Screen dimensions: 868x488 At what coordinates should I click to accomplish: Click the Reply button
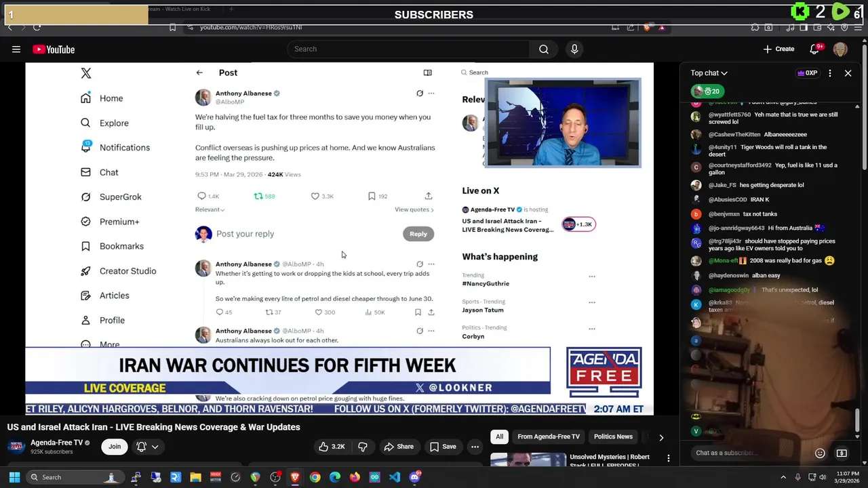coord(418,234)
